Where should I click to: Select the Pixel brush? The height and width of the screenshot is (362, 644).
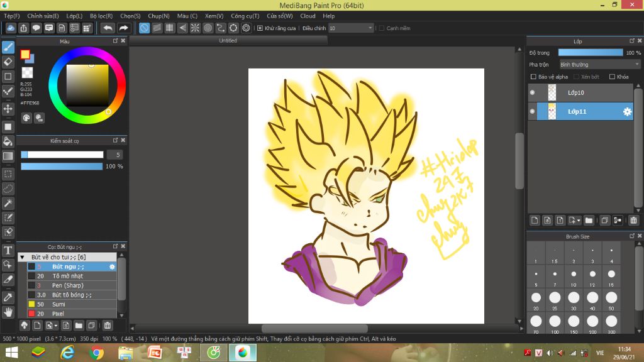[72, 314]
